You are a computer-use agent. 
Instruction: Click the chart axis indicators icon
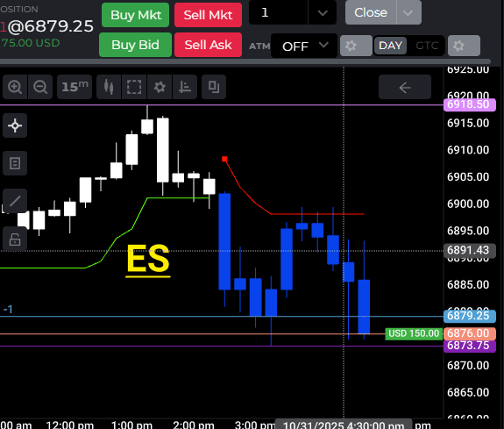point(185,87)
